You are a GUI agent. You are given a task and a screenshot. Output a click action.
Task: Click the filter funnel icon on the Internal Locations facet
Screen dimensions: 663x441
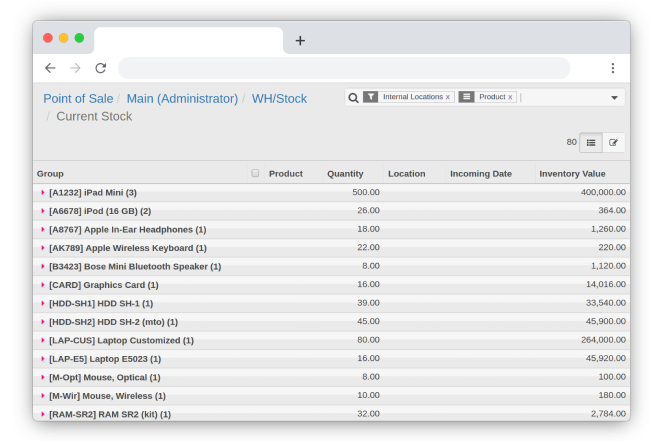coord(370,97)
